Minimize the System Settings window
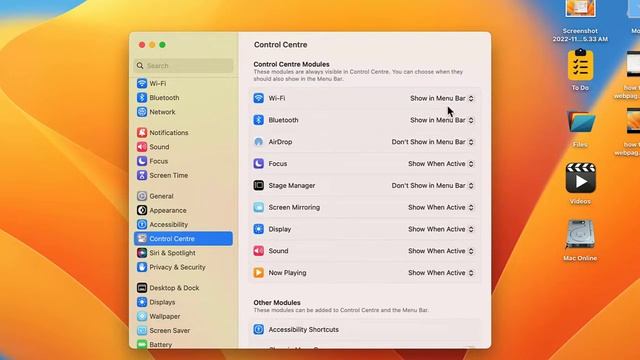This screenshot has width=640, height=360. 152,45
